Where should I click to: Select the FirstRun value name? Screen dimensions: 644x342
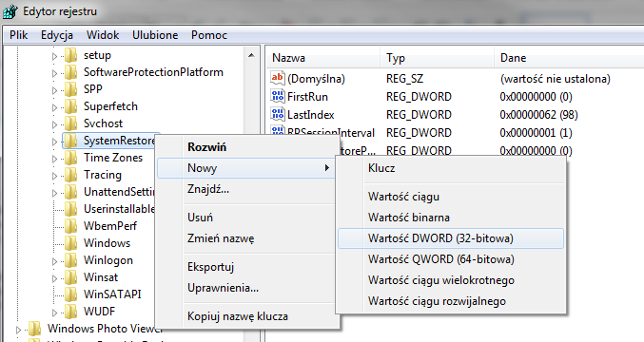307,97
